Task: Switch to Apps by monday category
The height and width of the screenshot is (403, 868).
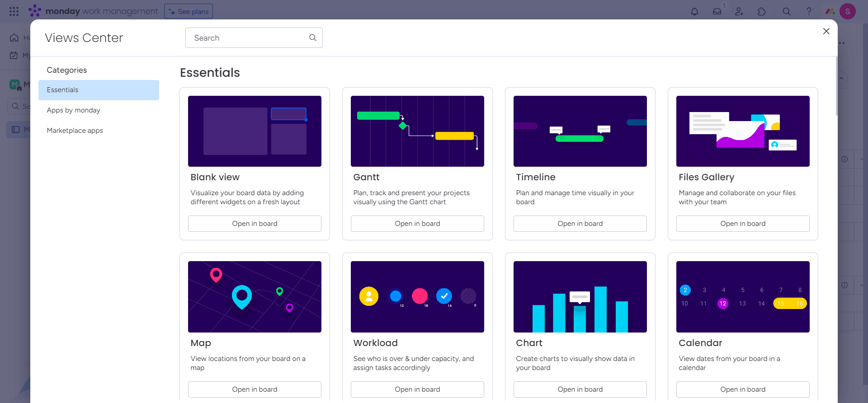Action: (x=74, y=110)
